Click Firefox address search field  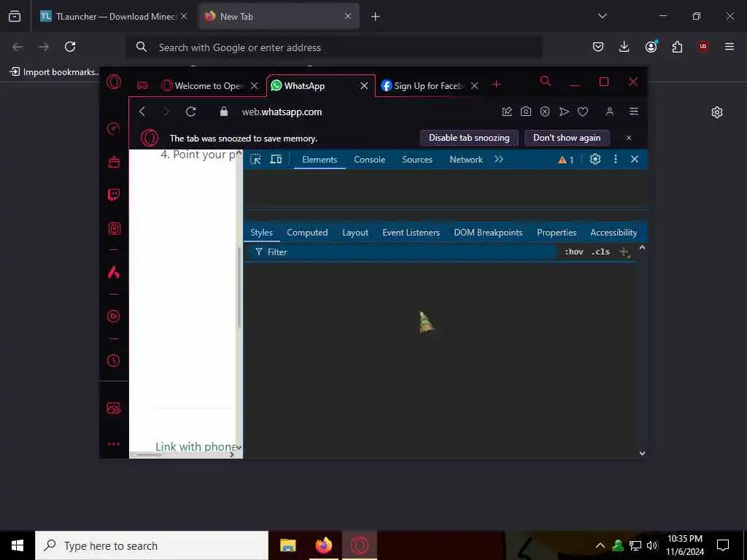pos(333,47)
